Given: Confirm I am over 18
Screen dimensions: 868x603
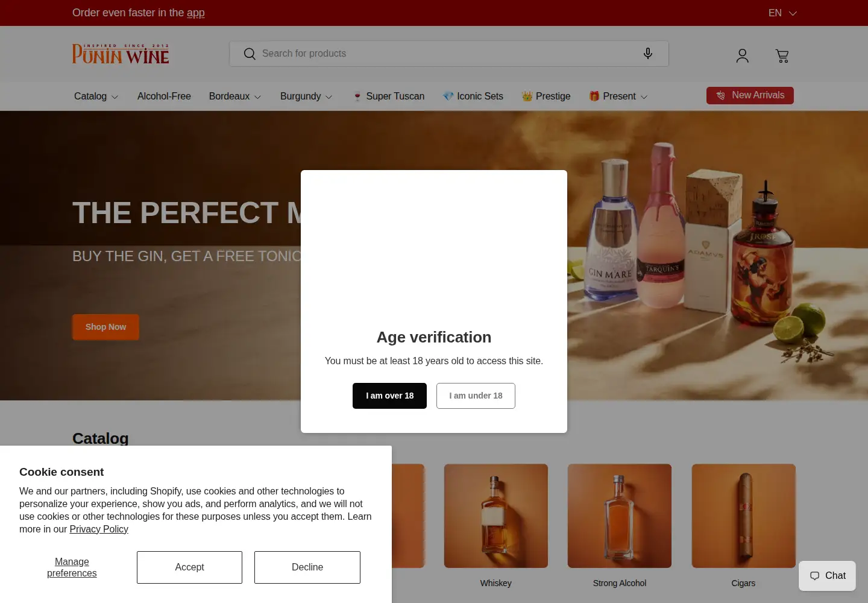Looking at the screenshot, I should (389, 396).
